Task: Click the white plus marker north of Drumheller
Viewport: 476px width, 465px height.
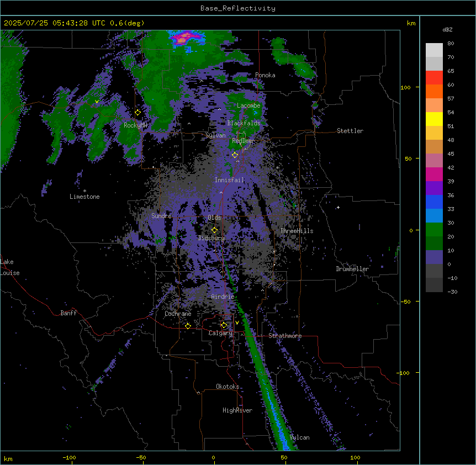Action: (x=338, y=207)
